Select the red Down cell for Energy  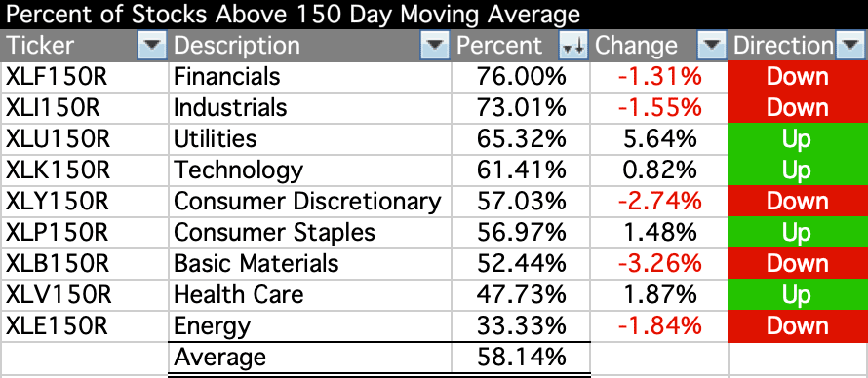798,325
